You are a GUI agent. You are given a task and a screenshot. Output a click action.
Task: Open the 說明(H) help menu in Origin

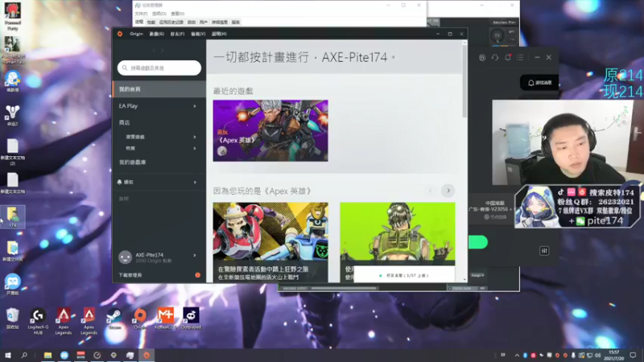(x=219, y=34)
